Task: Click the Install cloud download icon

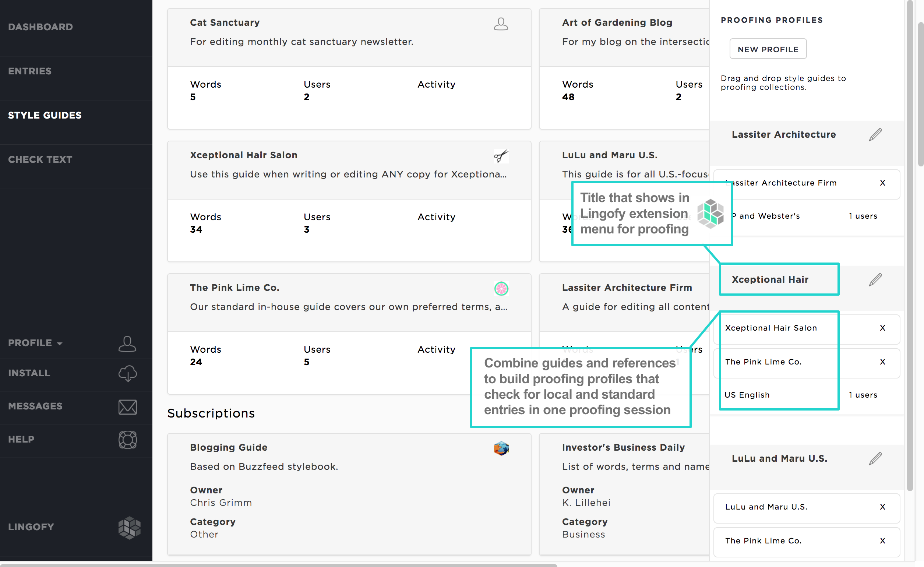Action: click(x=127, y=373)
